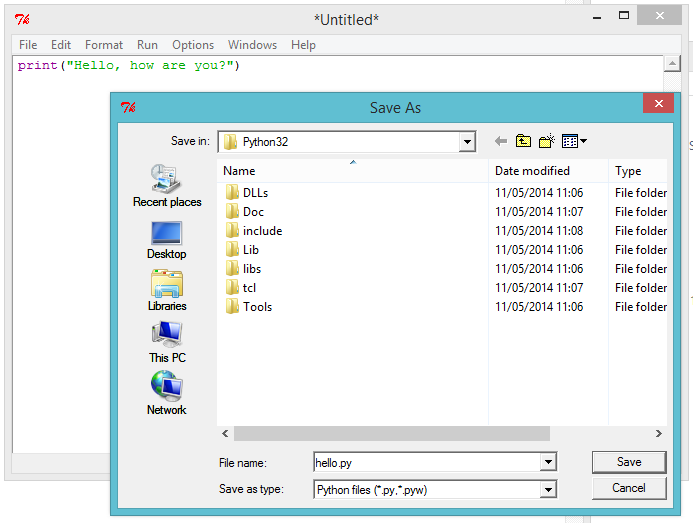The width and height of the screenshot is (693, 523).
Task: Jump to Desktop in places bar
Action: pos(167,240)
